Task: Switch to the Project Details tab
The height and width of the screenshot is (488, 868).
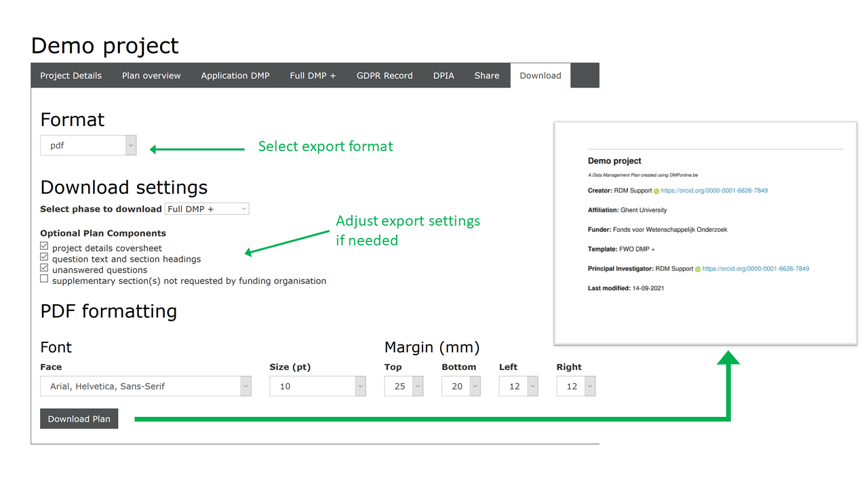Action: coord(71,76)
